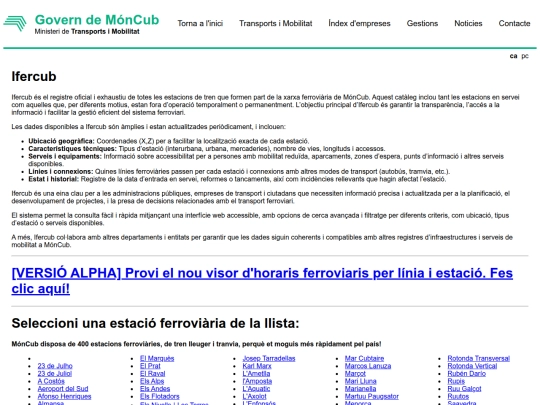Open station Rotonda Vertical
The height and width of the screenshot is (405, 540).
coord(472,366)
